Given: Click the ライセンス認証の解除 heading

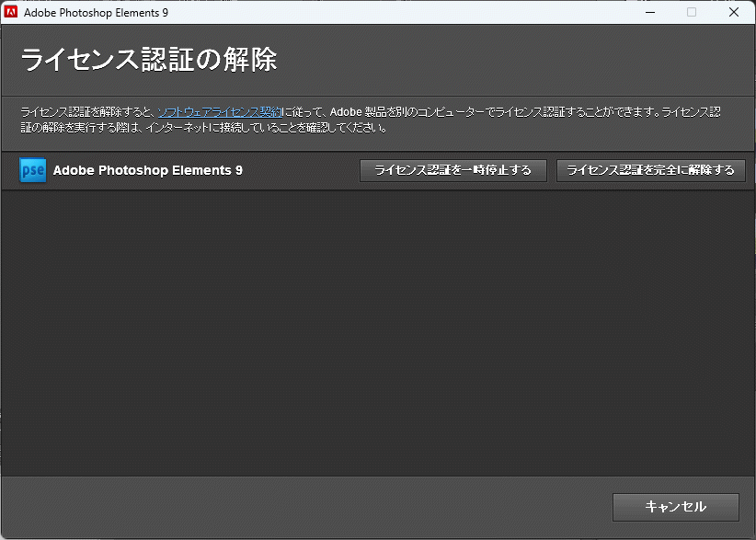Looking at the screenshot, I should 148,60.
